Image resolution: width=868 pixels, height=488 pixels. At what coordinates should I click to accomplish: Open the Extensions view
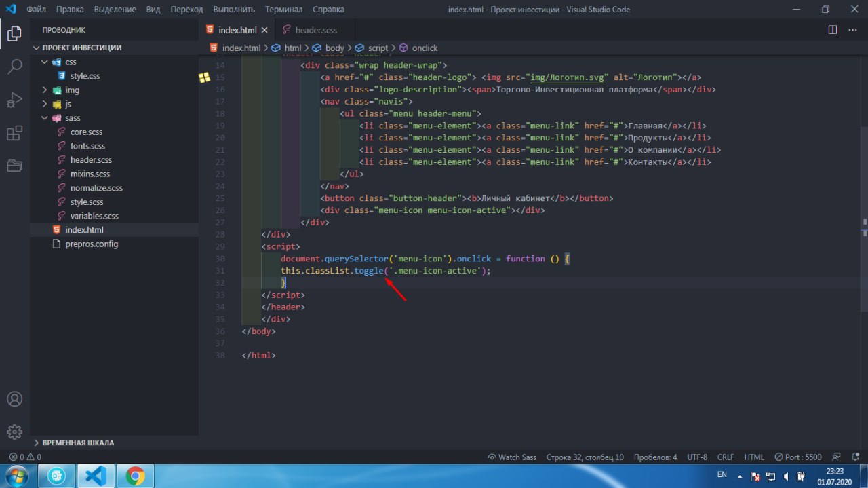coord(14,133)
